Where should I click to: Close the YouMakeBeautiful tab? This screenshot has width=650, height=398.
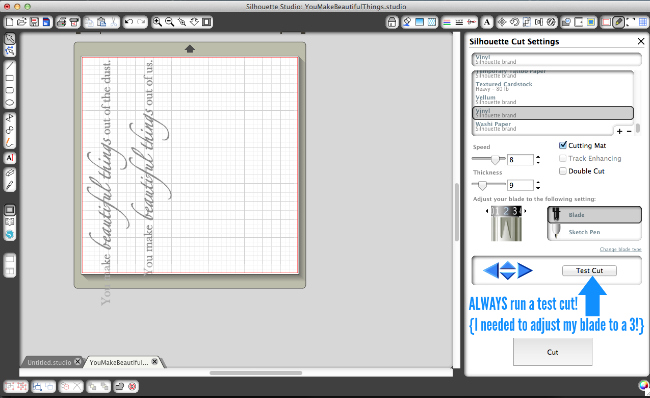click(x=154, y=362)
